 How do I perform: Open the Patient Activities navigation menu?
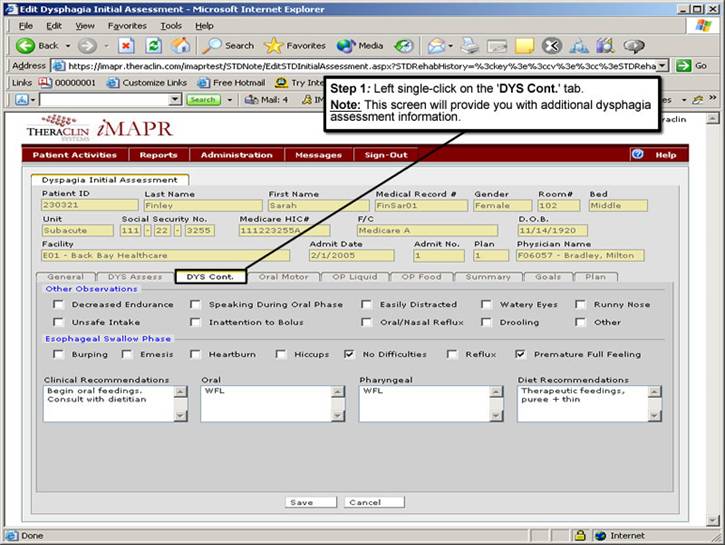(74, 155)
